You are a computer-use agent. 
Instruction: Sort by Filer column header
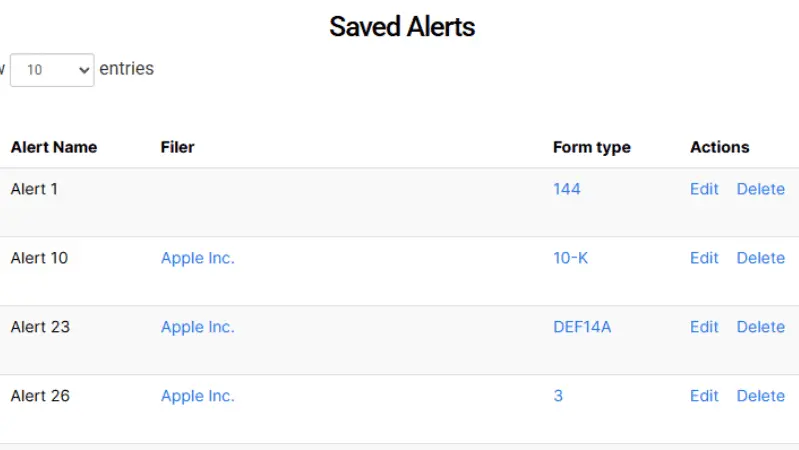(177, 147)
